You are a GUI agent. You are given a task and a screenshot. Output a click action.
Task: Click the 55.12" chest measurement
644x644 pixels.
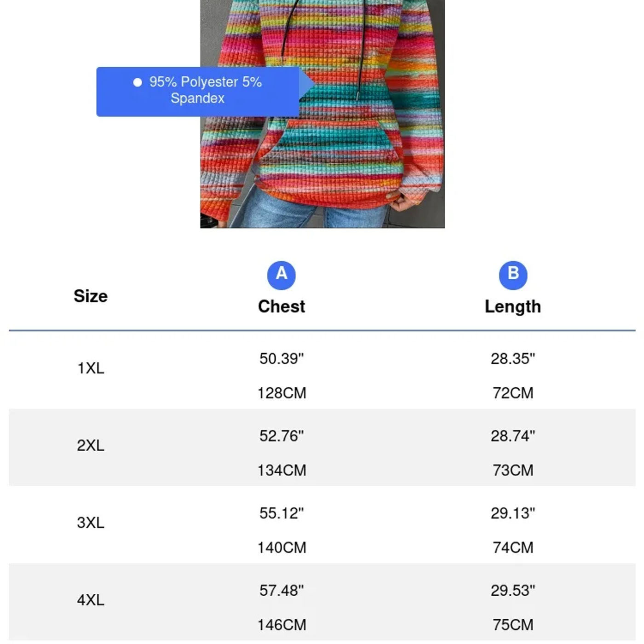(x=282, y=513)
